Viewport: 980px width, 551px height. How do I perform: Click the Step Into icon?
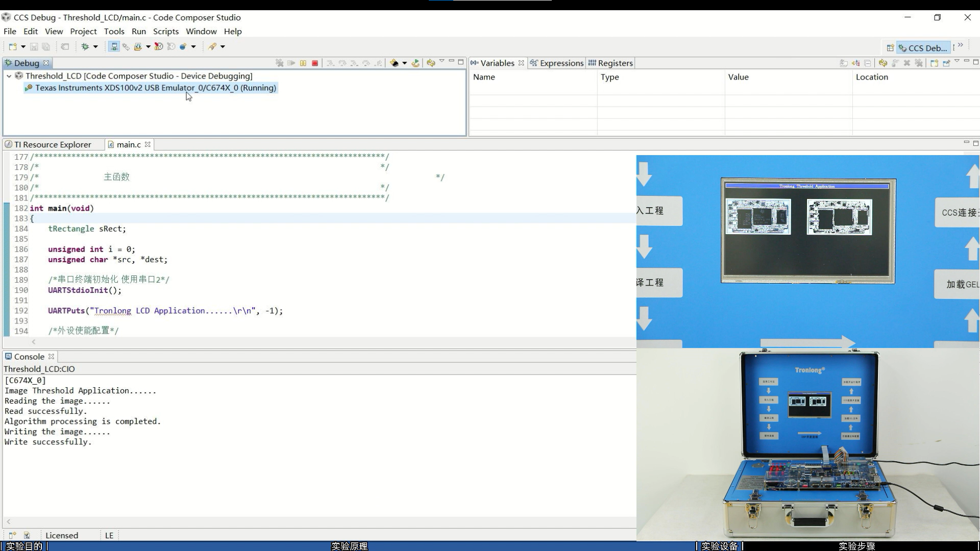click(331, 63)
